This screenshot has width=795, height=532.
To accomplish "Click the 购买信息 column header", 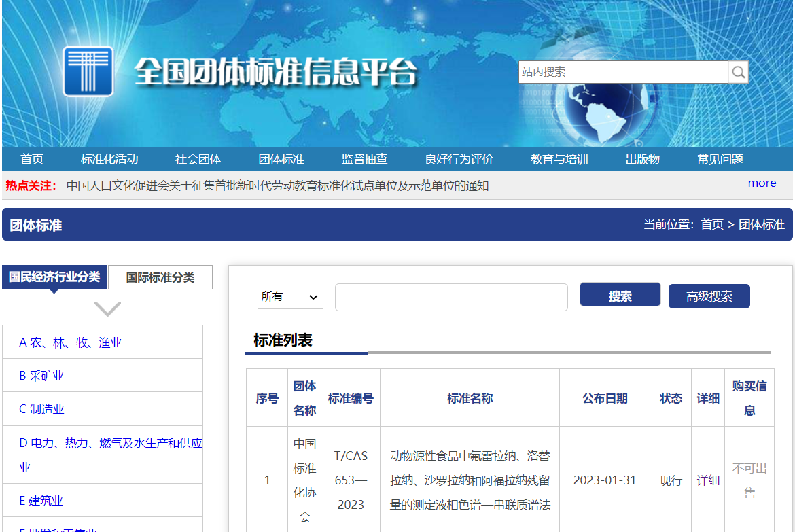I will (749, 398).
